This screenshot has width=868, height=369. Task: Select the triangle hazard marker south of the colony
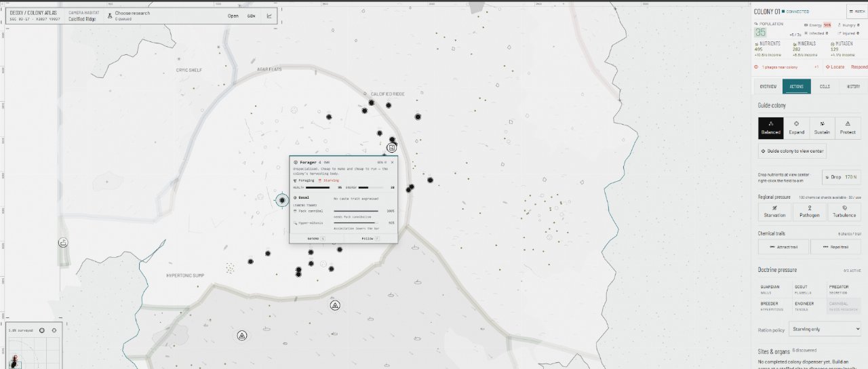(x=335, y=306)
